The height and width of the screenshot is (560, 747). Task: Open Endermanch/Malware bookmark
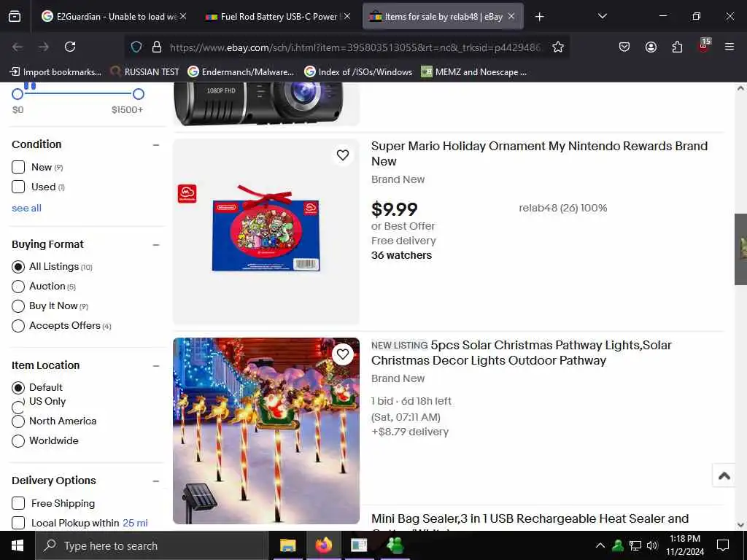coord(241,72)
